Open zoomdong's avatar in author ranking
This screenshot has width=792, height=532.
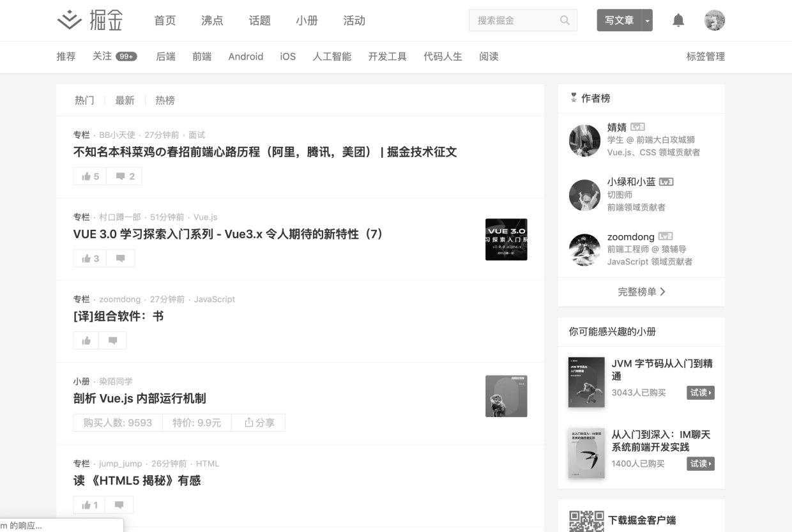pyautogui.click(x=584, y=250)
